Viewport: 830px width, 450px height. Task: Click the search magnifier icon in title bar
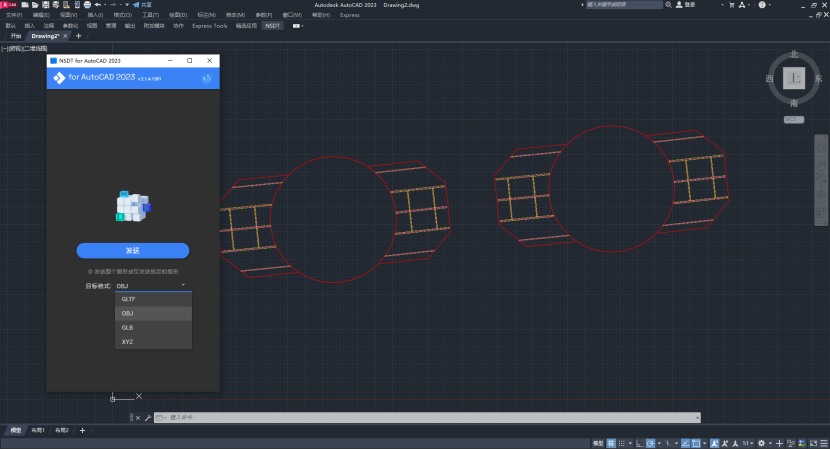click(669, 5)
